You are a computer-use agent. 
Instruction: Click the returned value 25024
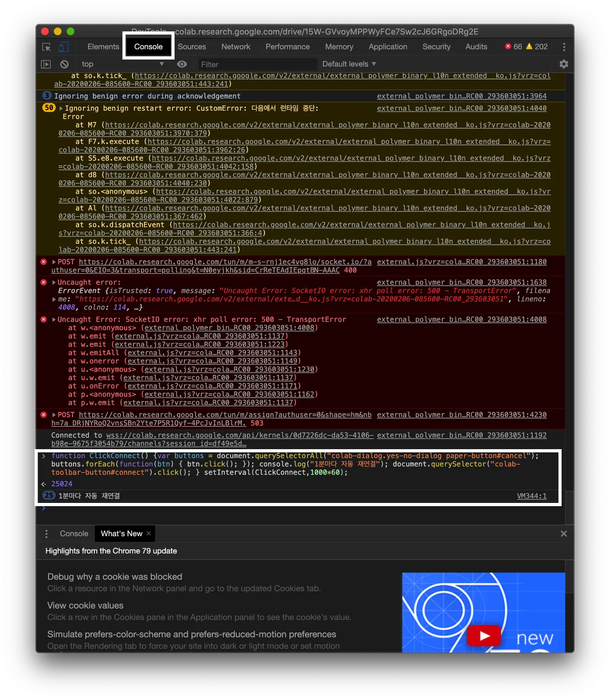62,484
